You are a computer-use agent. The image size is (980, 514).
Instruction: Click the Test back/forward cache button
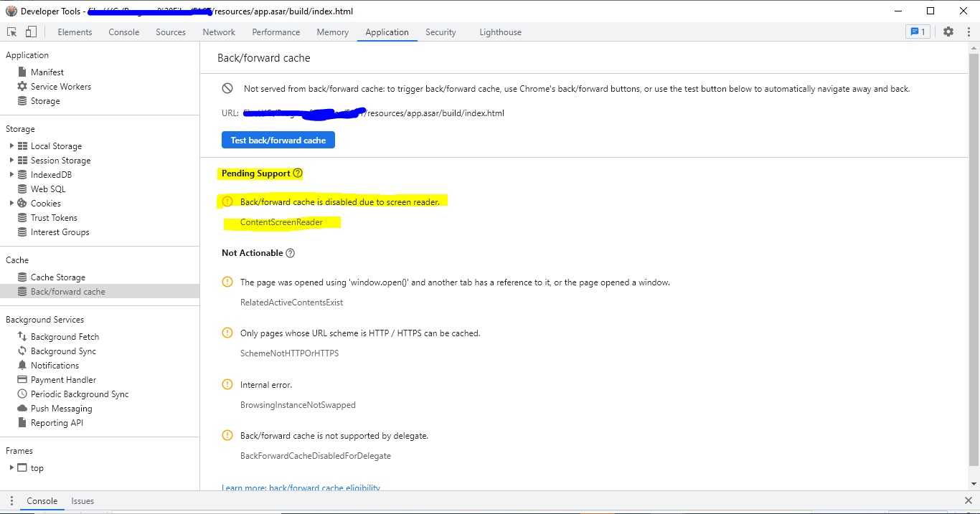tap(278, 140)
